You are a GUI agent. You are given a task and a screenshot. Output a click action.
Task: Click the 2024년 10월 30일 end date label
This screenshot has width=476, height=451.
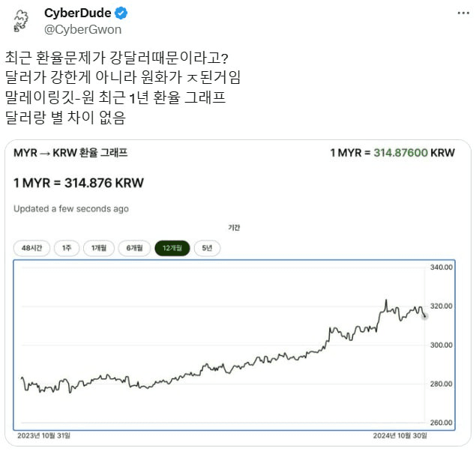click(400, 435)
